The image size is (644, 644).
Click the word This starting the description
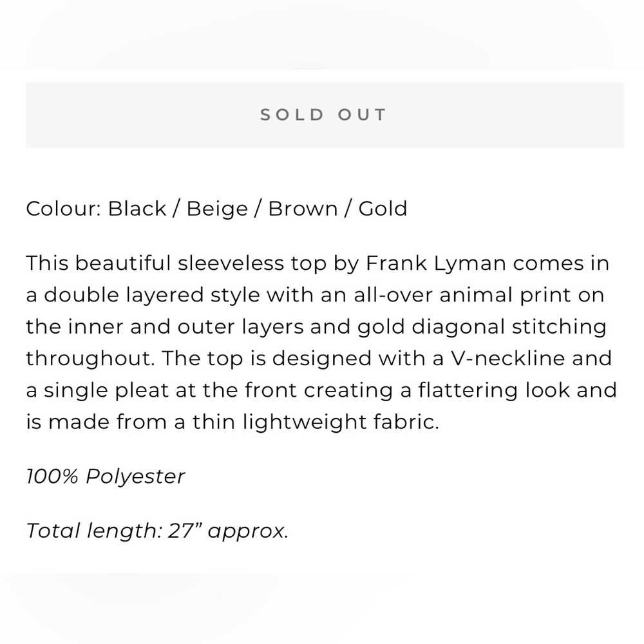(x=47, y=263)
